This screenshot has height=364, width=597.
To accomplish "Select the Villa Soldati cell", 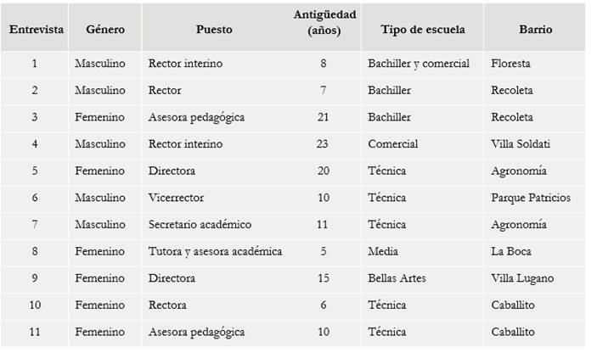I will pyautogui.click(x=520, y=144).
